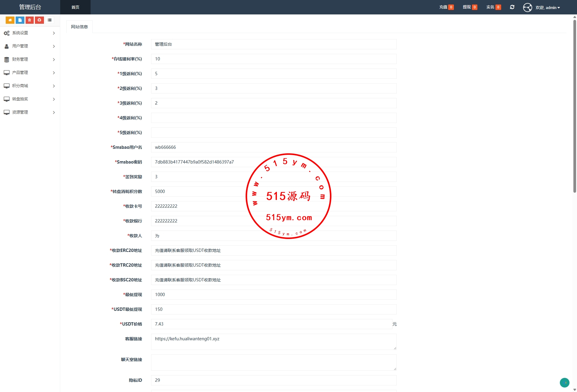Screen dimensions: 577x392
Task: Open the 实名 verification notifications link
Action: point(493,7)
